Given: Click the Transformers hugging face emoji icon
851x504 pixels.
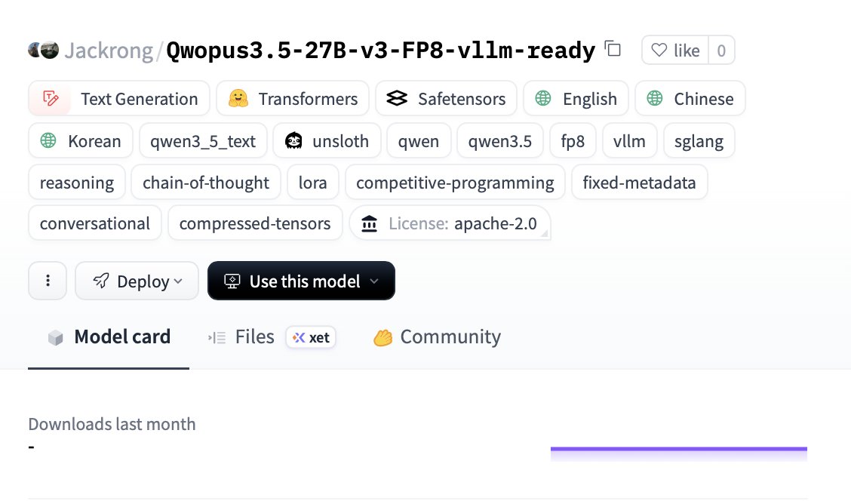Looking at the screenshot, I should coord(238,99).
